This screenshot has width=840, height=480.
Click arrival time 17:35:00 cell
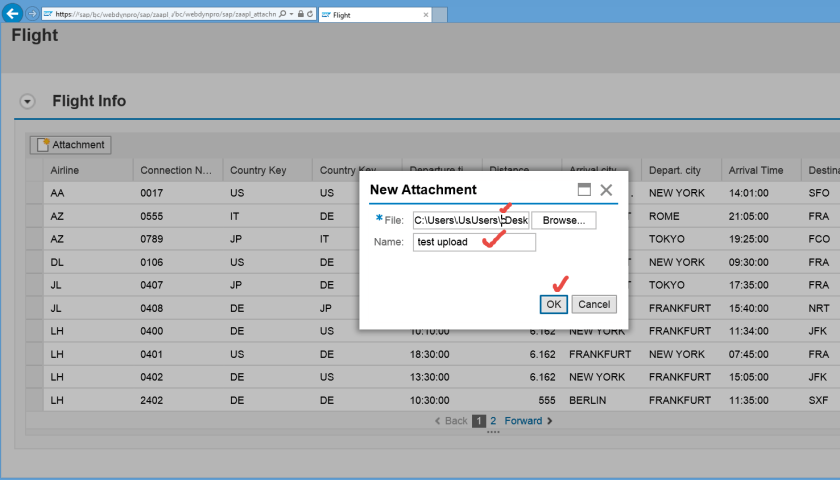761,285
